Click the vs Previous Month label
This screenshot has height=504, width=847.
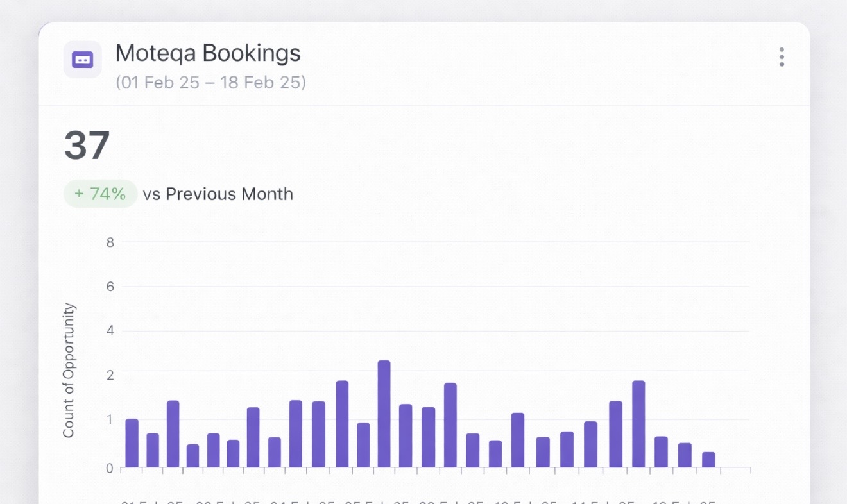click(x=218, y=194)
